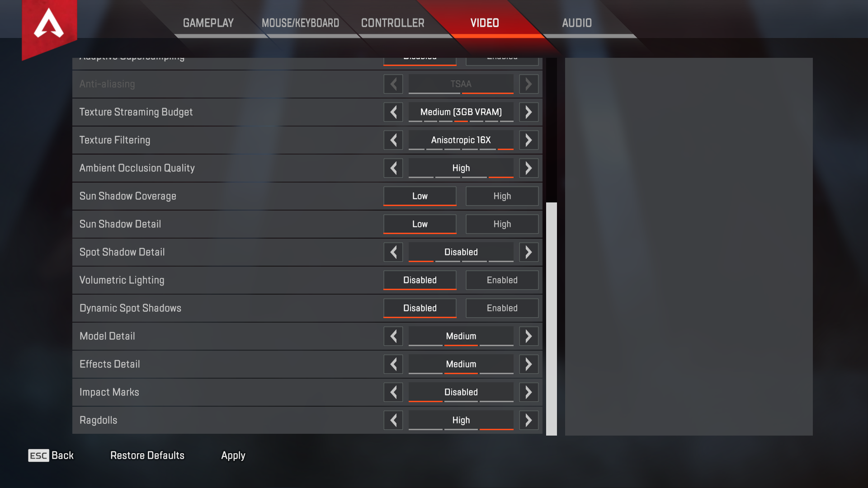Toggle Dynamic Spot Shadows to Enabled
This screenshot has height=488, width=868.
pyautogui.click(x=501, y=308)
